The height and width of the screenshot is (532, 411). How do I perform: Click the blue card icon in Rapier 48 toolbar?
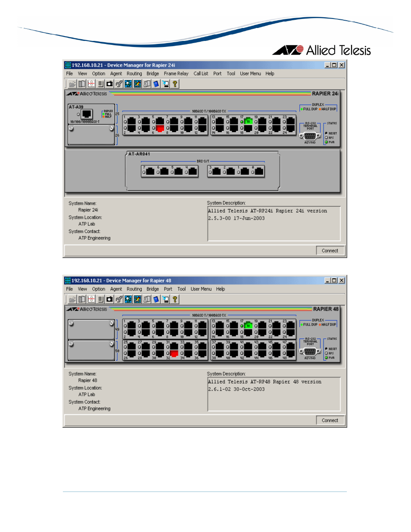point(156,299)
